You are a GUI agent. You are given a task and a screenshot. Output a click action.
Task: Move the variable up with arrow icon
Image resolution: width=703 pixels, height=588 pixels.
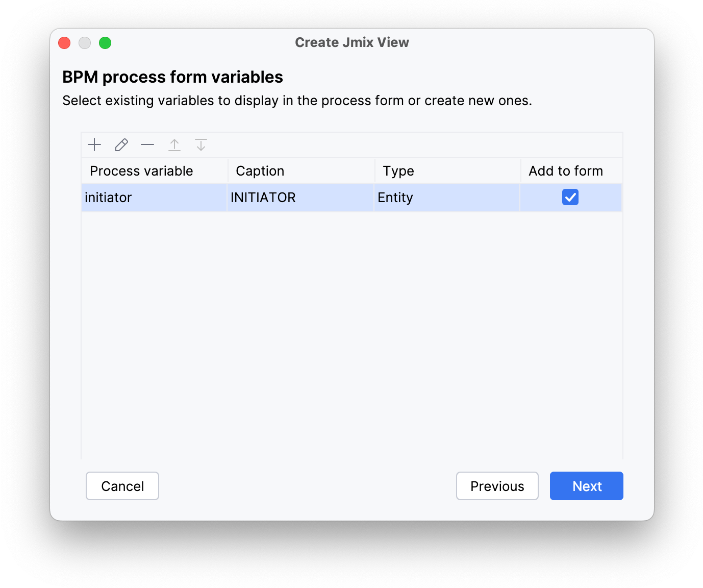click(x=174, y=145)
